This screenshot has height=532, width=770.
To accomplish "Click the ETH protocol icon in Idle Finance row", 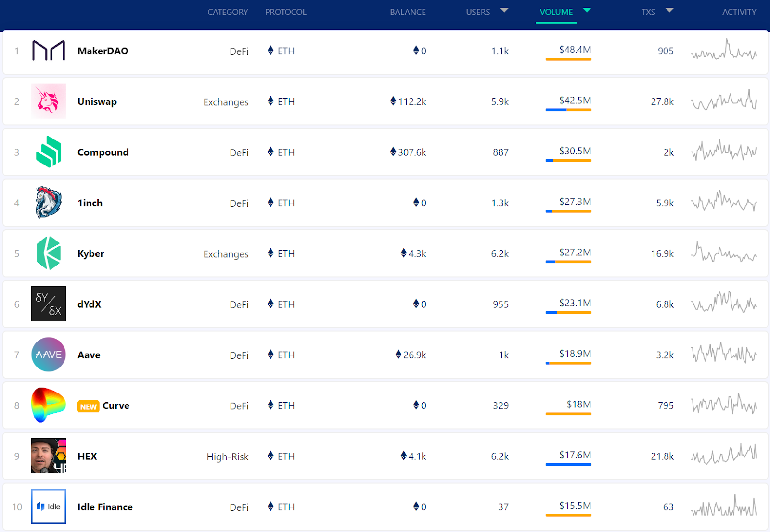I will (x=270, y=507).
